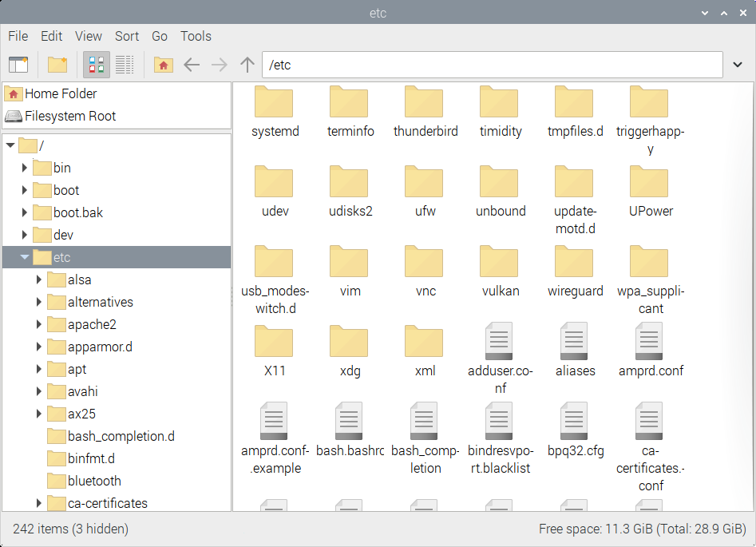Open the Sort menu
Image resolution: width=756 pixels, height=547 pixels.
pos(126,36)
